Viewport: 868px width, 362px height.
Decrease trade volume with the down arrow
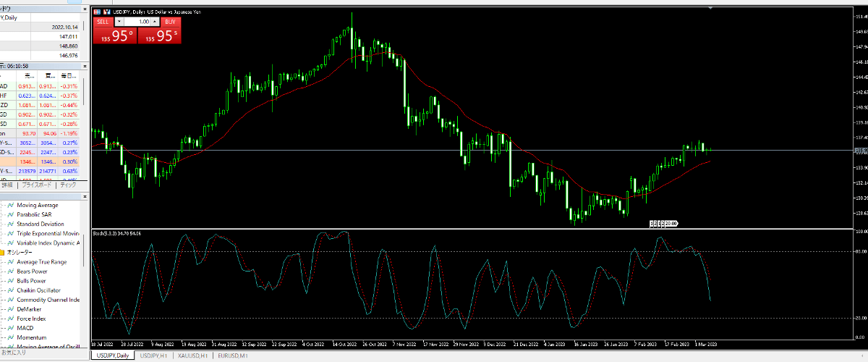(119, 22)
